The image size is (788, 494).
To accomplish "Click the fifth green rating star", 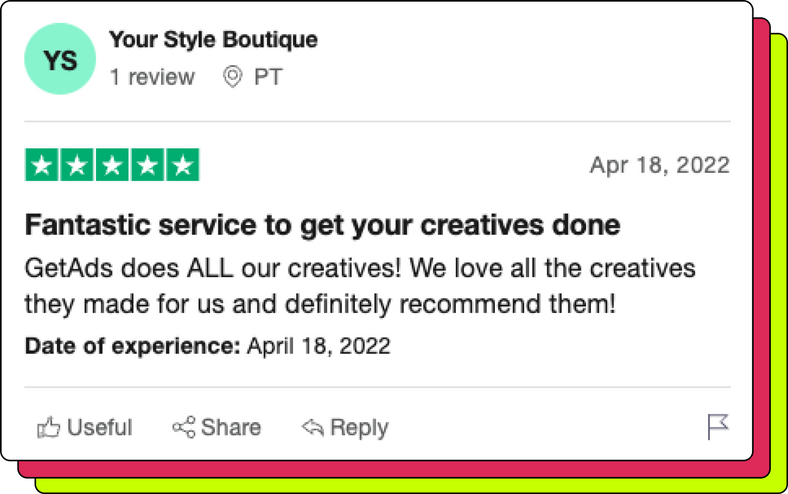I will pos(182,165).
